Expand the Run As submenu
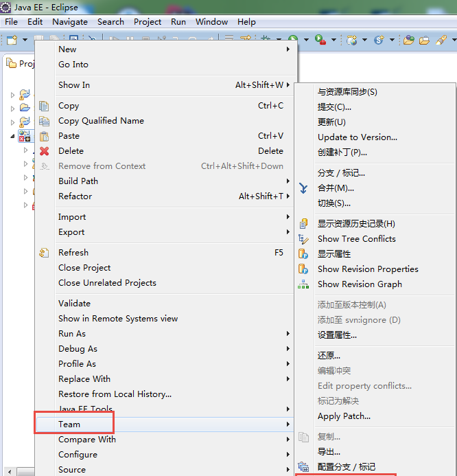 (x=165, y=334)
